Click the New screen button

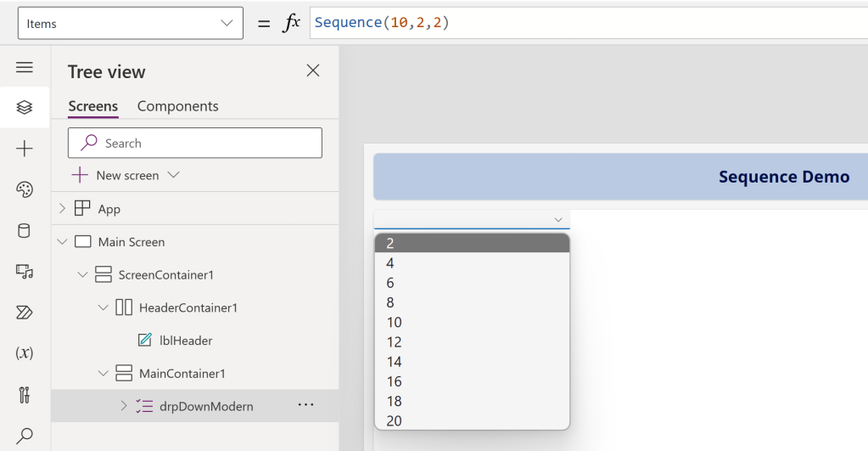coord(126,175)
